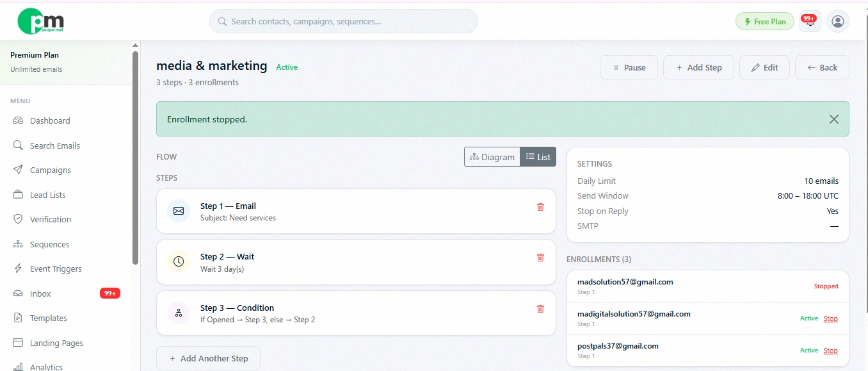The image size is (868, 371).
Task: Delete Step 1 Email with trash icon
Action: [x=540, y=207]
